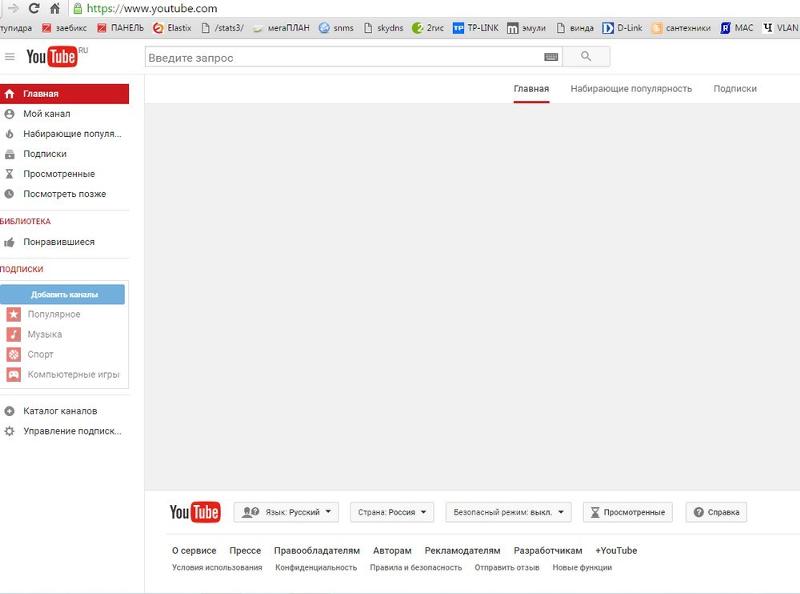Screen dimensions: 800x594
Task: Switch to the Подписки tab at top
Action: point(735,89)
